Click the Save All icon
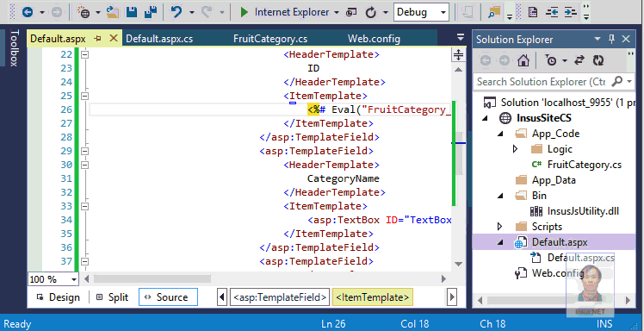This screenshot has height=331, width=644. tap(151, 12)
